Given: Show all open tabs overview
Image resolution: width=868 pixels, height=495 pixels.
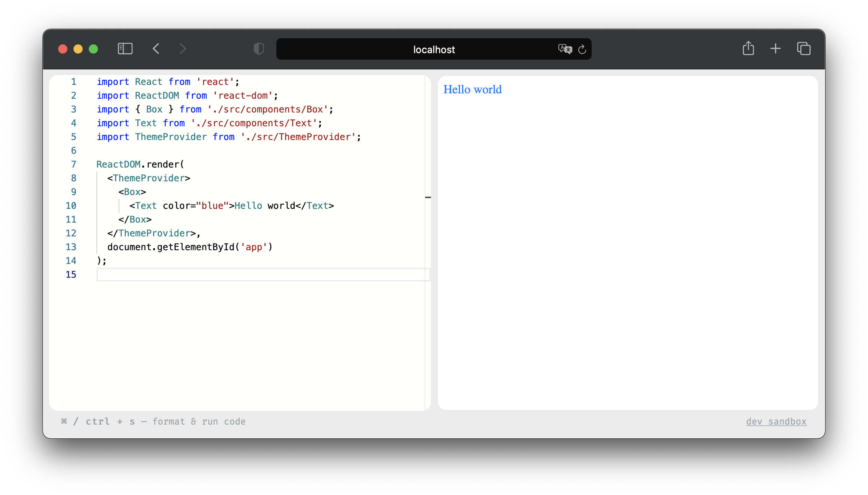Looking at the screenshot, I should tap(804, 49).
